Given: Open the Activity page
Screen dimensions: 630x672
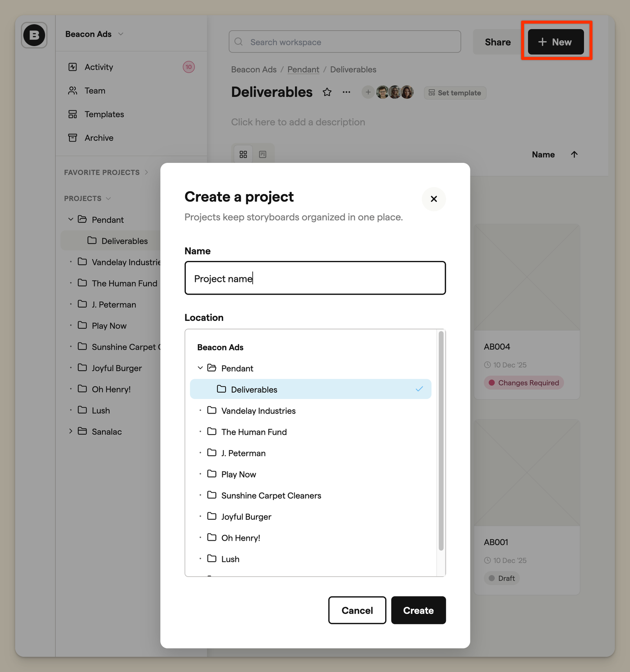Looking at the screenshot, I should point(98,67).
